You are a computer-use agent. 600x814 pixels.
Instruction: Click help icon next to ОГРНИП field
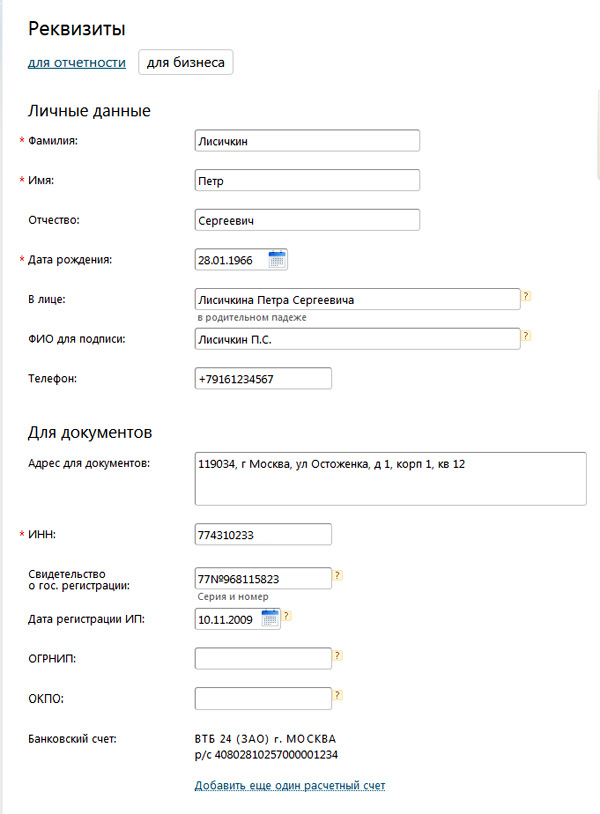(338, 655)
